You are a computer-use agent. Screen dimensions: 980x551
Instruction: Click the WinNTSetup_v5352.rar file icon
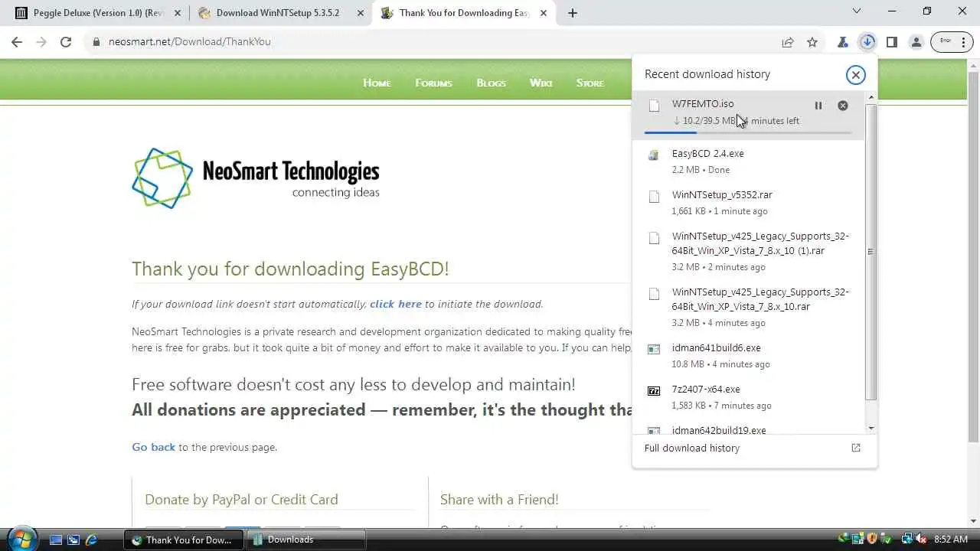click(654, 197)
